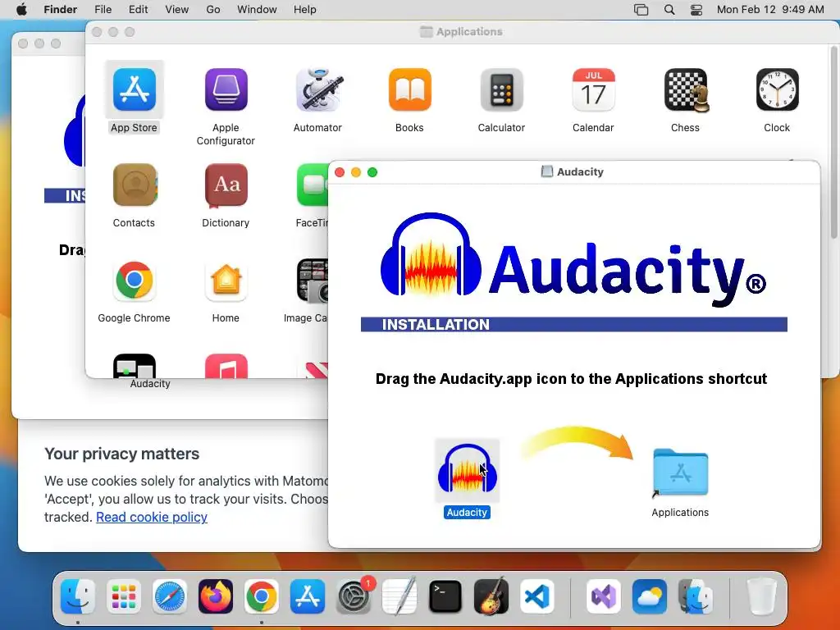Click the Applications window vertical scrollbar

click(x=834, y=142)
